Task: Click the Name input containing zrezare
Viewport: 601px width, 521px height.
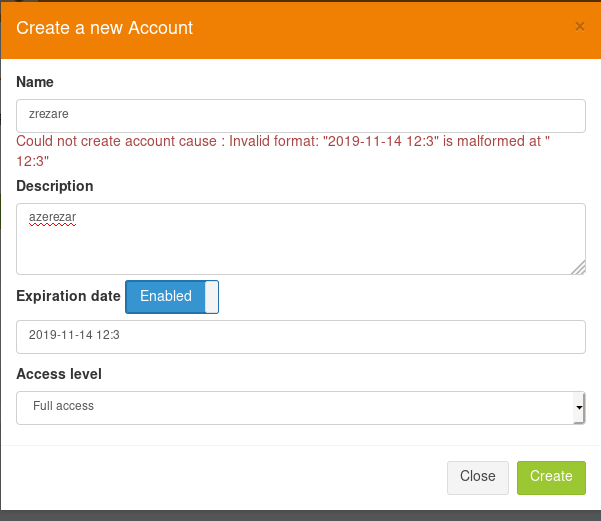Action: point(300,116)
